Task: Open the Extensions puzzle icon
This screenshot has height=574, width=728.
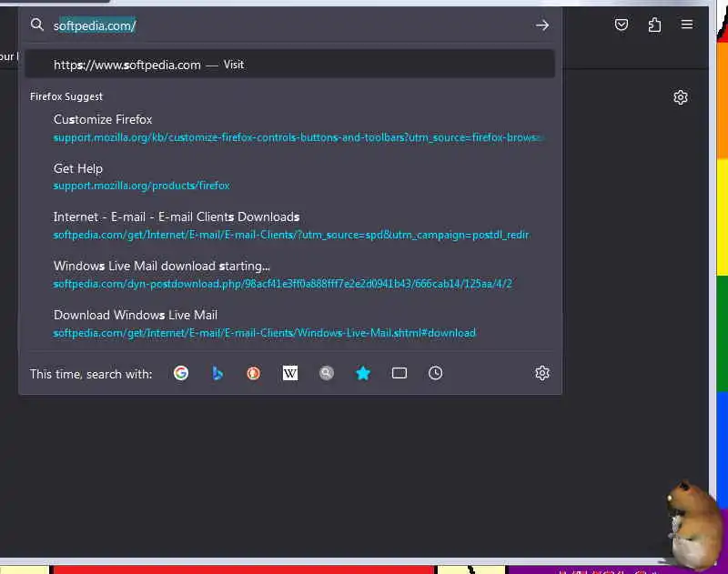Action: point(654,25)
